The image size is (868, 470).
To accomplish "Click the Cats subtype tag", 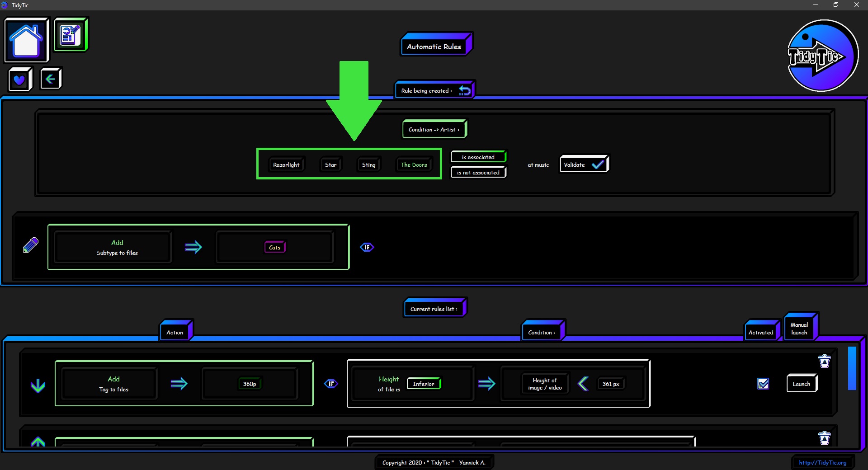I will coord(275,247).
